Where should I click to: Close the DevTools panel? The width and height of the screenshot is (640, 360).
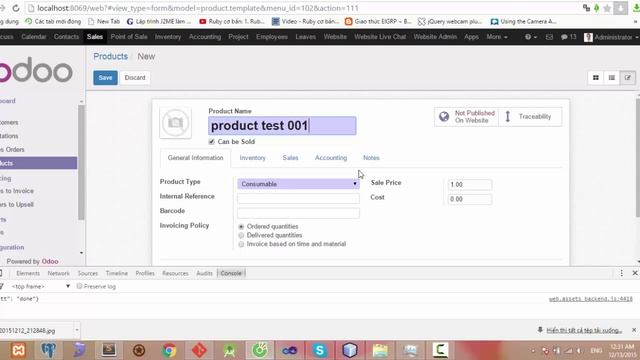[x=635, y=273]
